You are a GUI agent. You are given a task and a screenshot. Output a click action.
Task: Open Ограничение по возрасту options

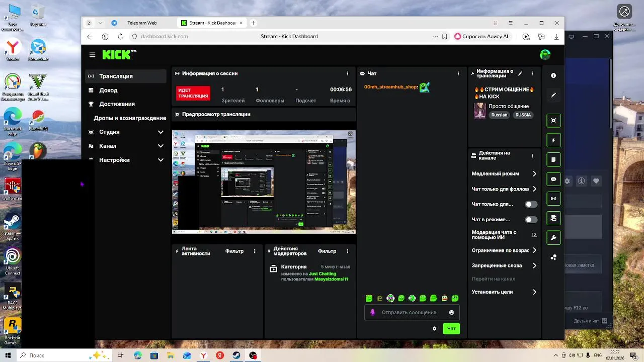click(505, 250)
